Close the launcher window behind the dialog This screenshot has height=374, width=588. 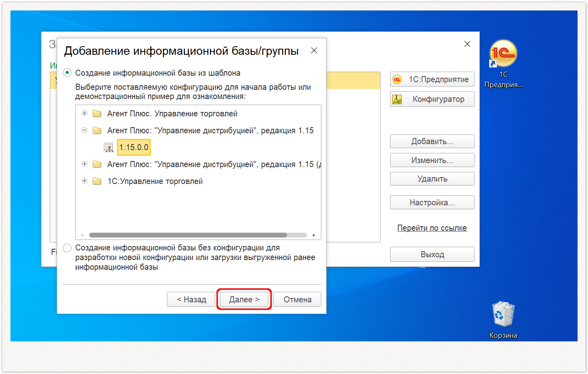tap(467, 44)
